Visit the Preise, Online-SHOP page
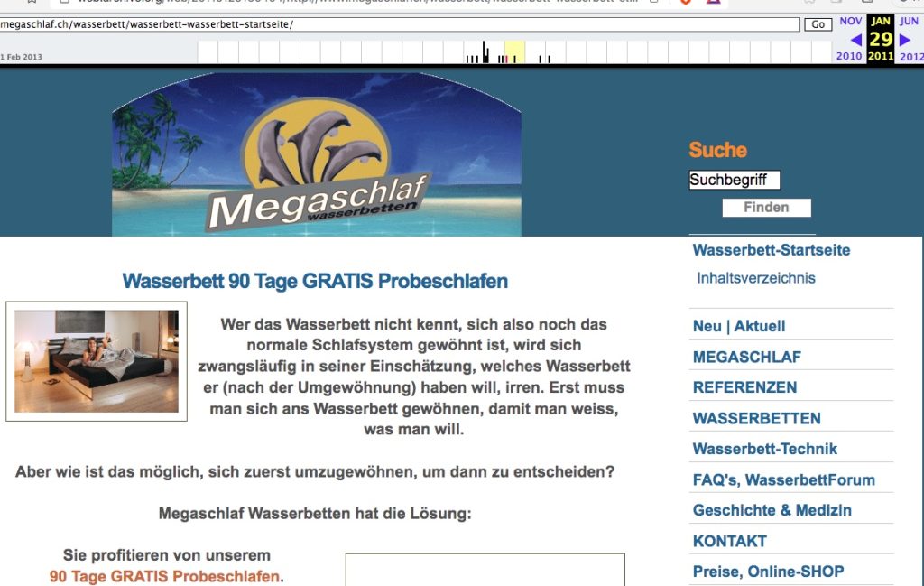The width and height of the screenshot is (924, 586). (x=768, y=572)
